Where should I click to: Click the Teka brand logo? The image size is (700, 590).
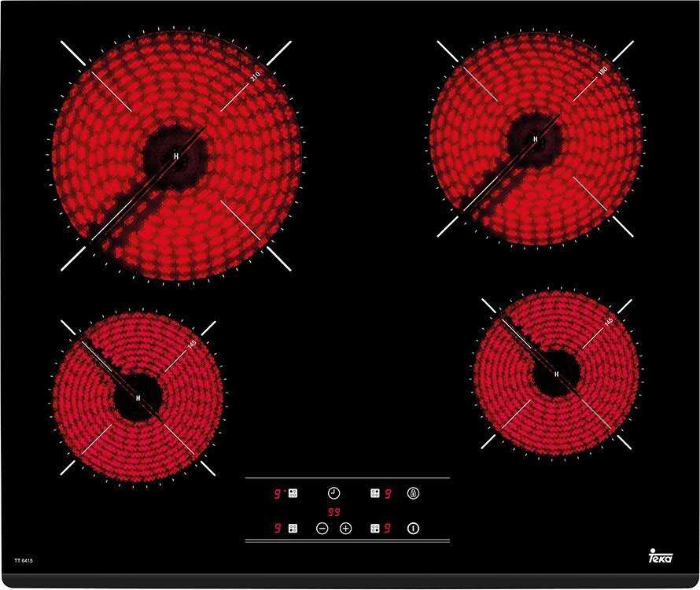[x=659, y=556]
